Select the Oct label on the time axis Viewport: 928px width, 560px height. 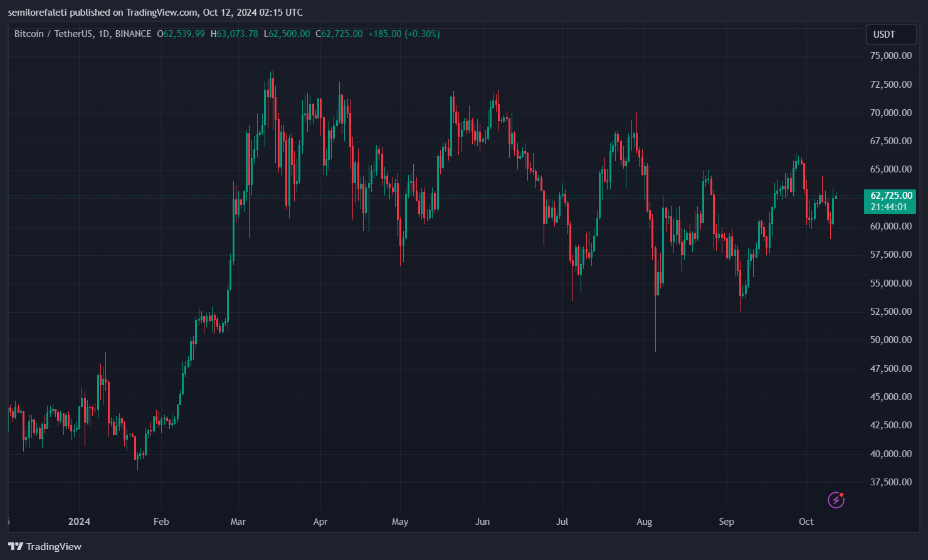[806, 521]
